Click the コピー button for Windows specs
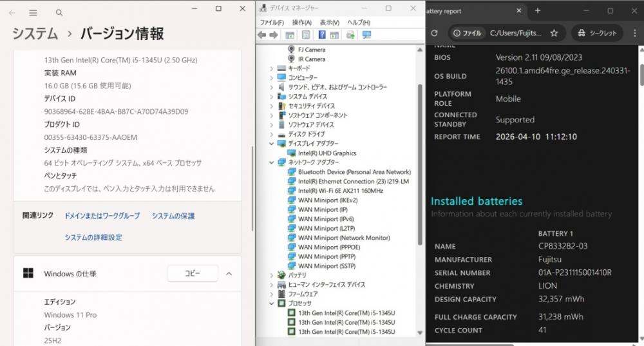 coord(193,273)
